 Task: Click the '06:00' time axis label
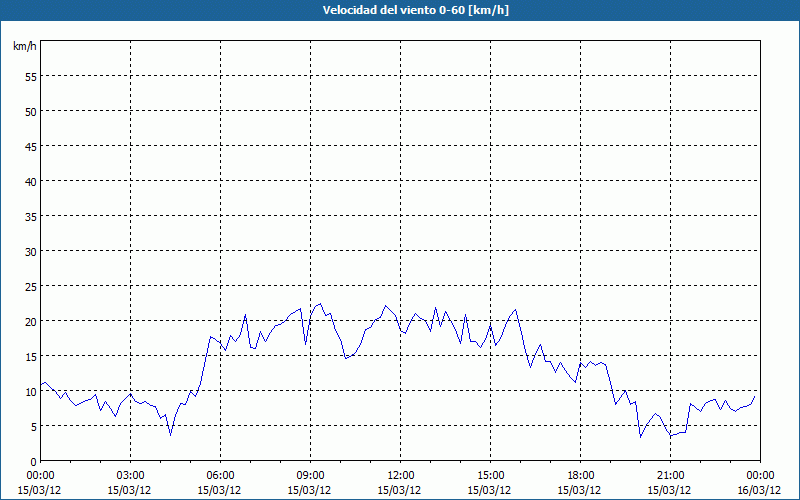[220, 476]
